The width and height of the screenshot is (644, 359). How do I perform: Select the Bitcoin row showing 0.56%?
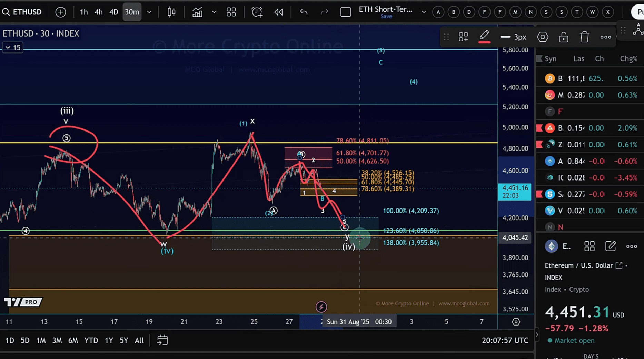coord(590,78)
